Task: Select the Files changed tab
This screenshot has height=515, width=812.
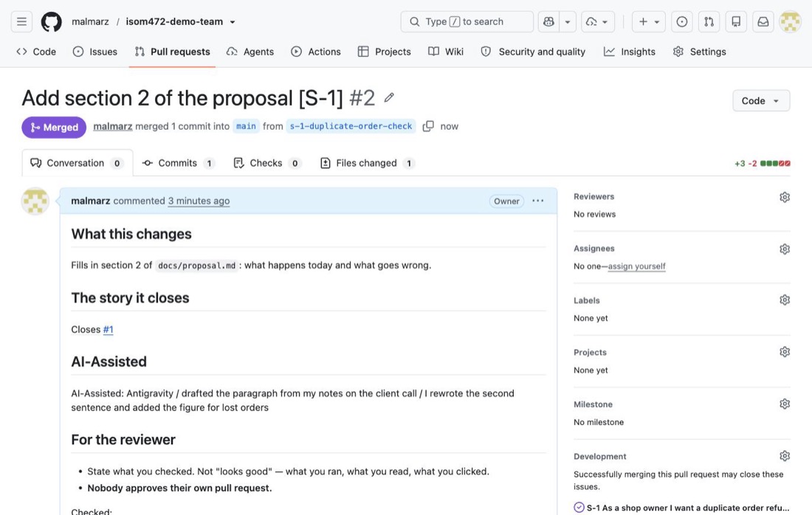Action: (x=368, y=163)
